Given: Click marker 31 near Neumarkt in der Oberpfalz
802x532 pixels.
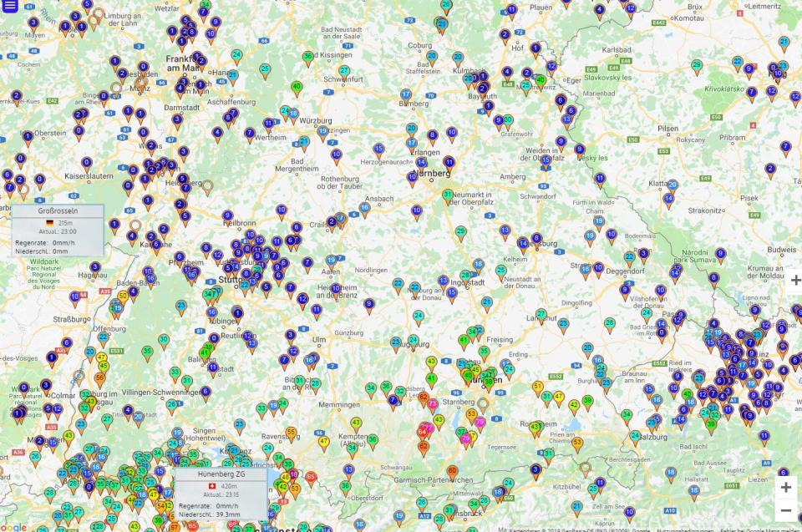Looking at the screenshot, I should (448, 195).
